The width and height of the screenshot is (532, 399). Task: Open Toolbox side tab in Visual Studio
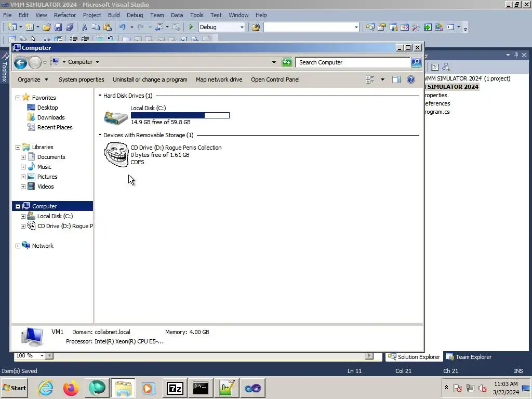pos(5,67)
